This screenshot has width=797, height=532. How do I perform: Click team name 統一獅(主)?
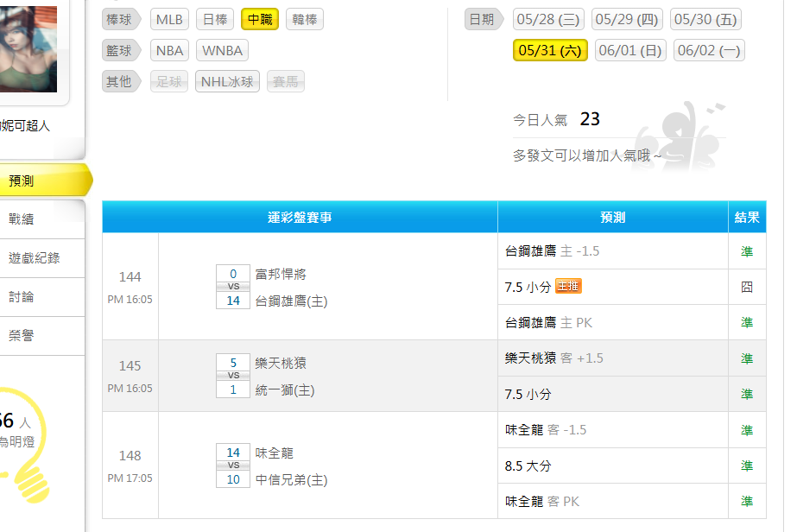[x=285, y=390]
